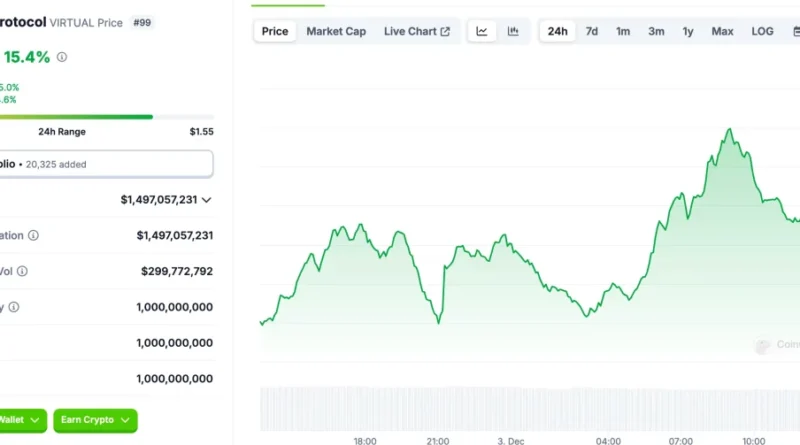This screenshot has width=800, height=445.
Task: Select the 7d time range
Action: coord(592,31)
